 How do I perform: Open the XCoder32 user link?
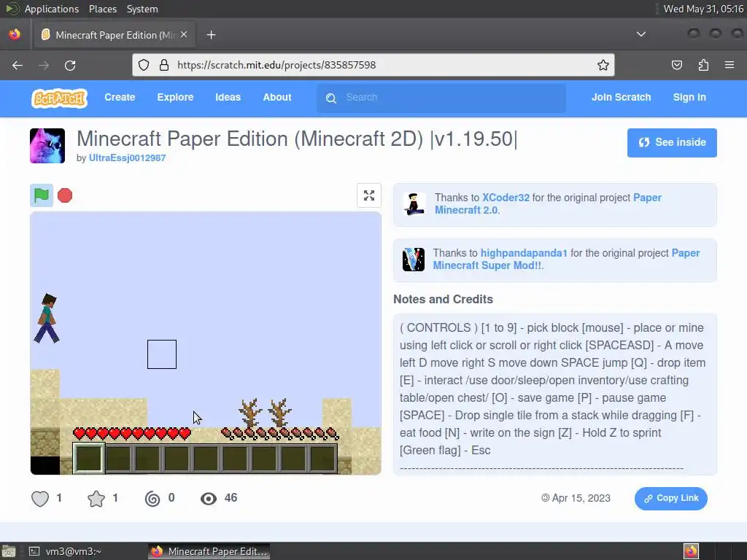pyautogui.click(x=506, y=198)
